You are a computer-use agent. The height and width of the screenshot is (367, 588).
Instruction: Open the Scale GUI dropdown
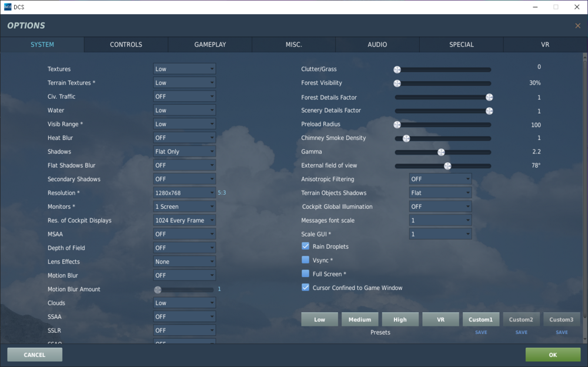[x=440, y=233]
